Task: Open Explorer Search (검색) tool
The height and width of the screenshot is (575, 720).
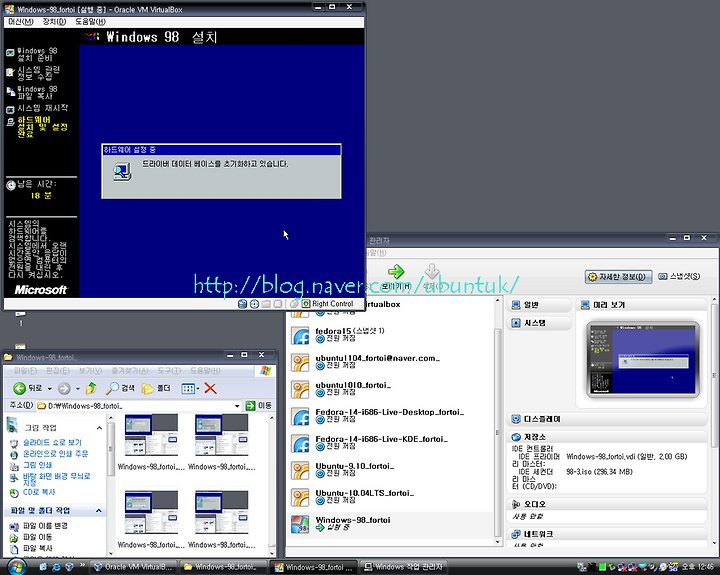Action: coord(120,389)
